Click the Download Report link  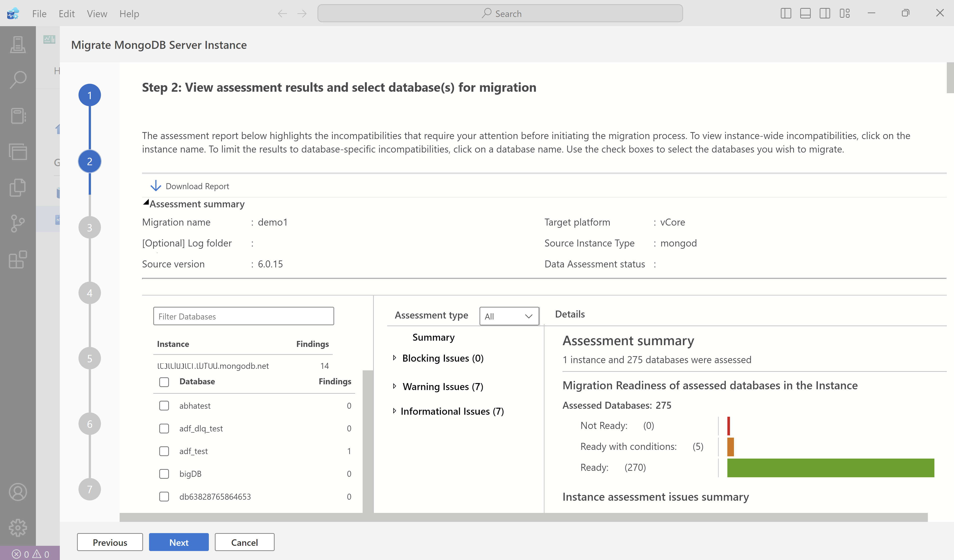[x=197, y=186]
